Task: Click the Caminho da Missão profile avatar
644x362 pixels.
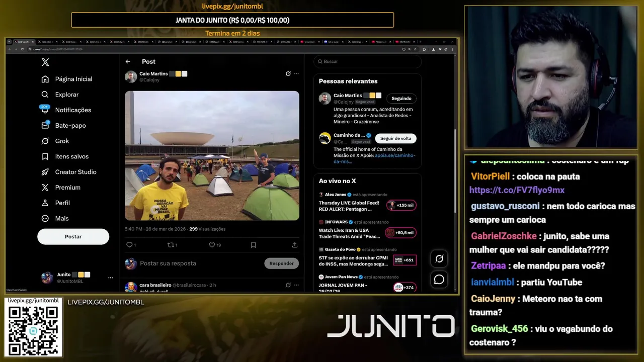Action: point(325,138)
